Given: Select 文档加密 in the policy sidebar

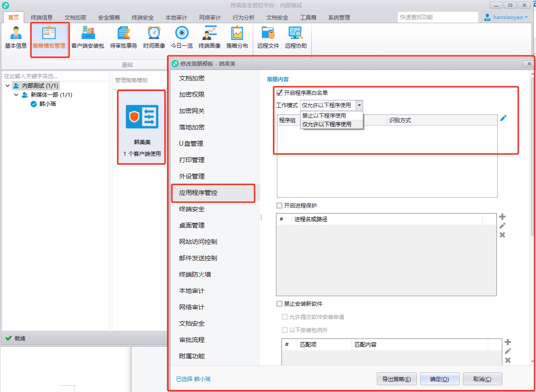Looking at the screenshot, I should pyautogui.click(x=215, y=78).
